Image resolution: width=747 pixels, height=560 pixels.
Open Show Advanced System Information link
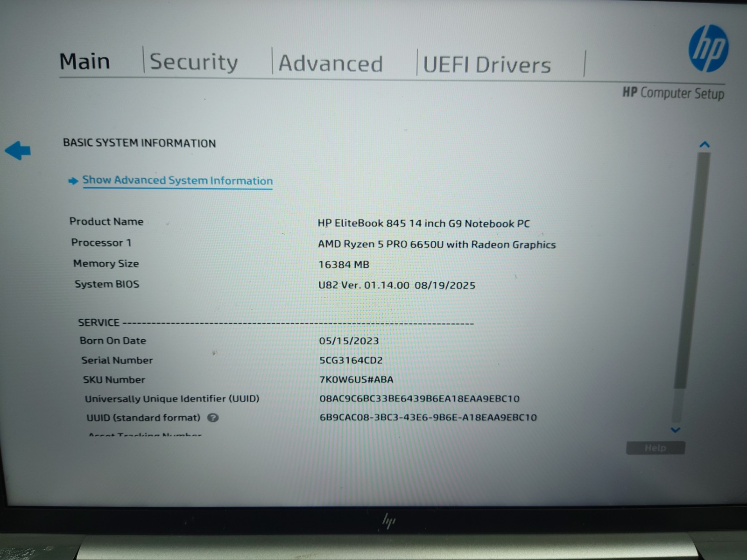point(177,181)
